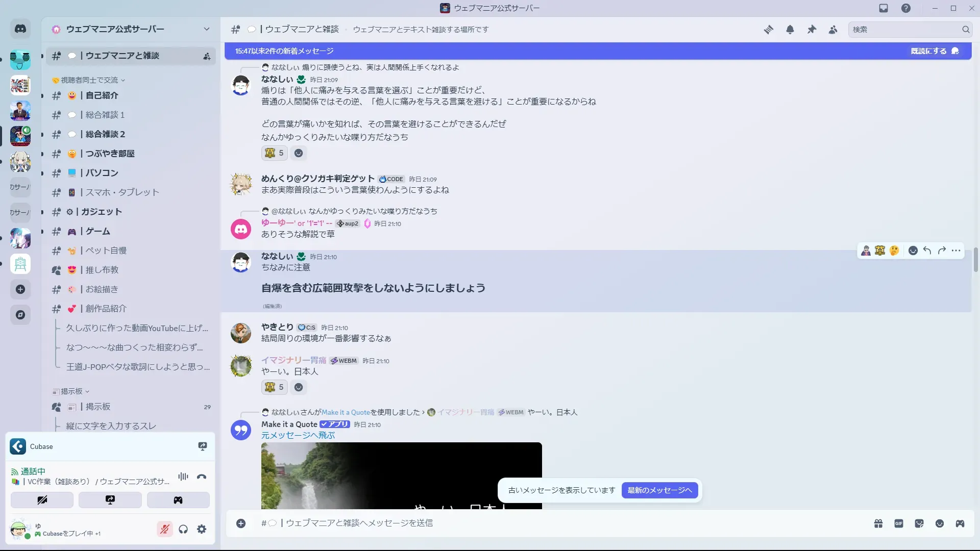
Task: Open the GIF picker button
Action: [x=898, y=523]
